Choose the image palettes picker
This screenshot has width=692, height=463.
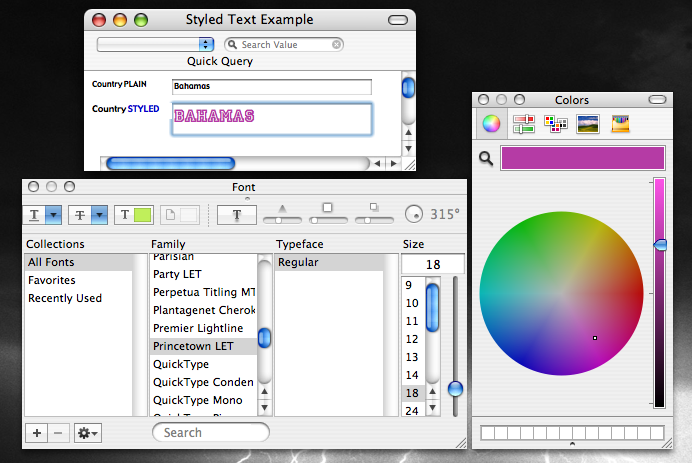(x=588, y=124)
